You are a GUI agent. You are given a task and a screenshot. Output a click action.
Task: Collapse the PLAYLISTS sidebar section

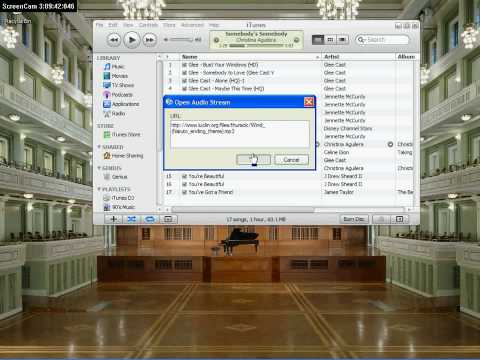tap(99, 189)
